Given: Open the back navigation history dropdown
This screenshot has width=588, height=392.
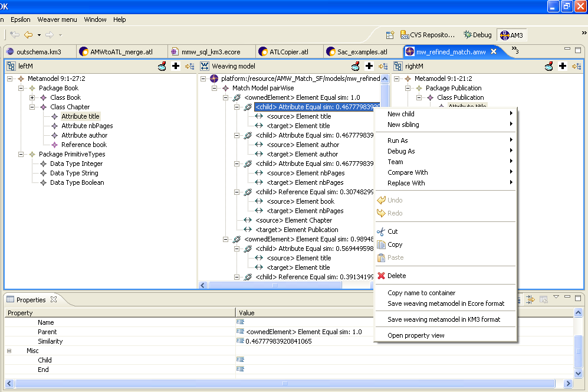Looking at the screenshot, I should 39,35.
